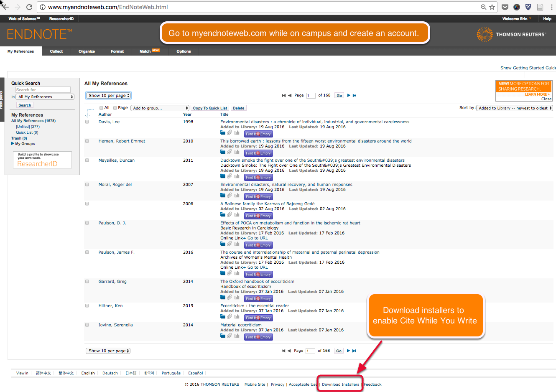Reload the page with the browser refresh icon
The height and width of the screenshot is (392, 556).
click(29, 7)
